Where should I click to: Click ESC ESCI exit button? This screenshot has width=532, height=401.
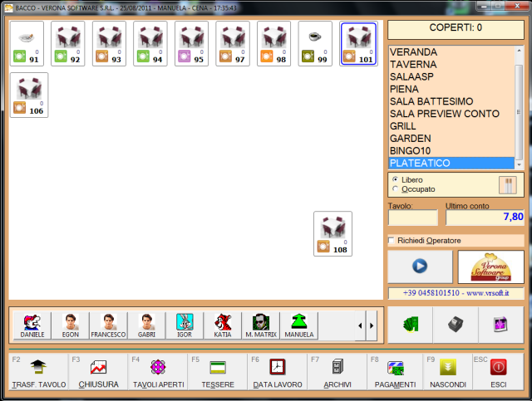click(x=499, y=372)
